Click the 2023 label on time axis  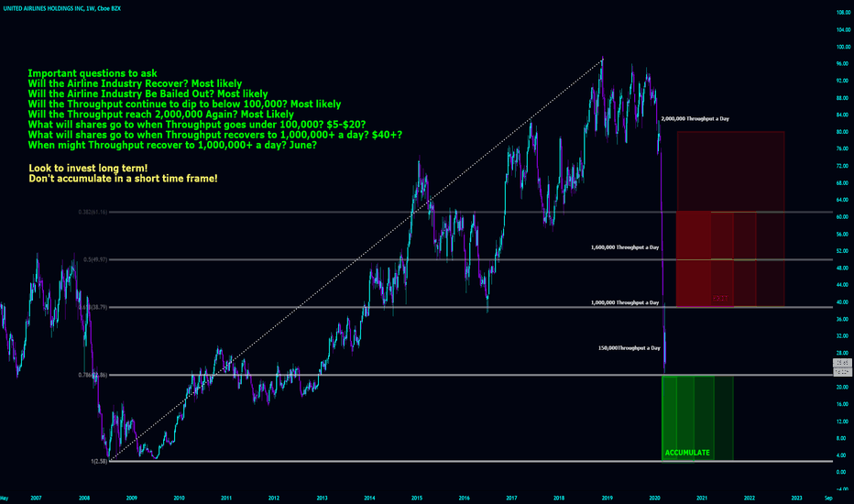click(797, 498)
